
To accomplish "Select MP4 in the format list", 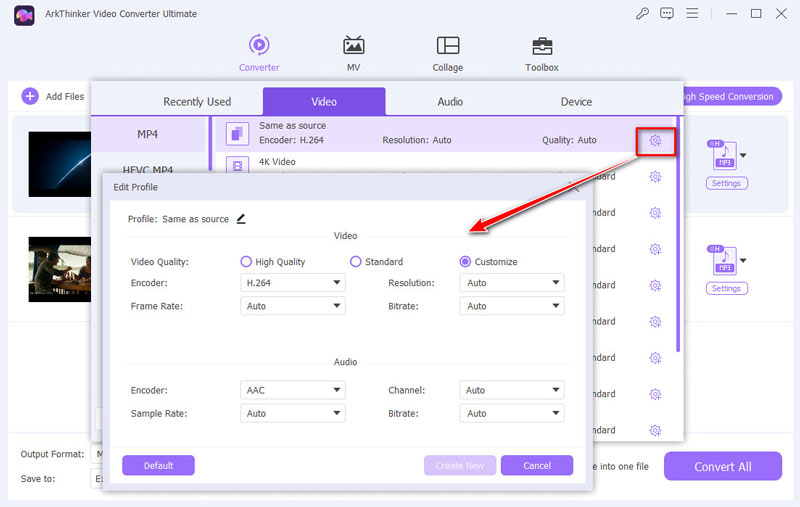I will coord(147,134).
